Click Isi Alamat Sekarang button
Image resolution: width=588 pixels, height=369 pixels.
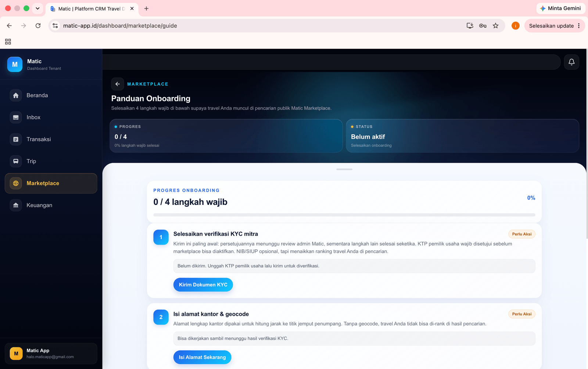202,357
